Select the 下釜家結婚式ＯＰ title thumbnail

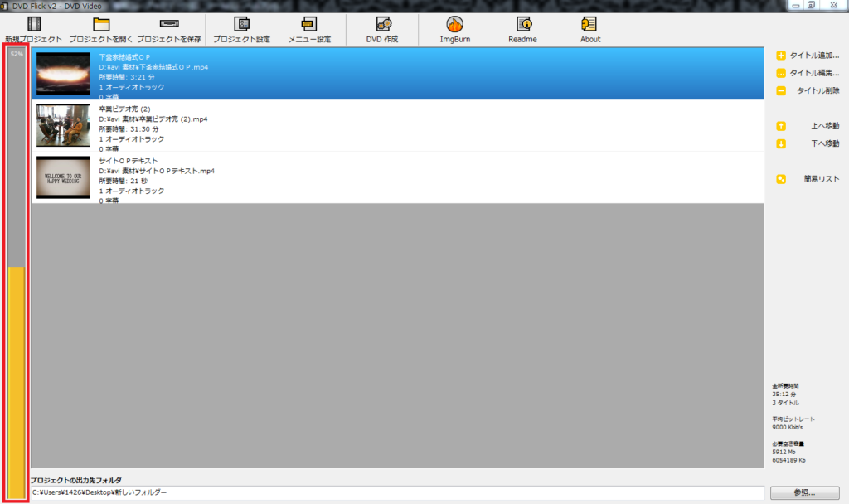pos(63,73)
